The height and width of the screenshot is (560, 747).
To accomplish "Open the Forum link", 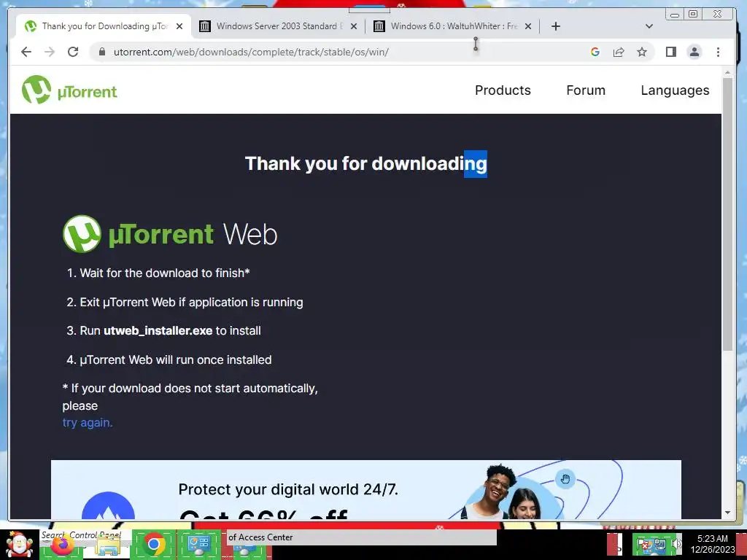I will click(x=586, y=90).
